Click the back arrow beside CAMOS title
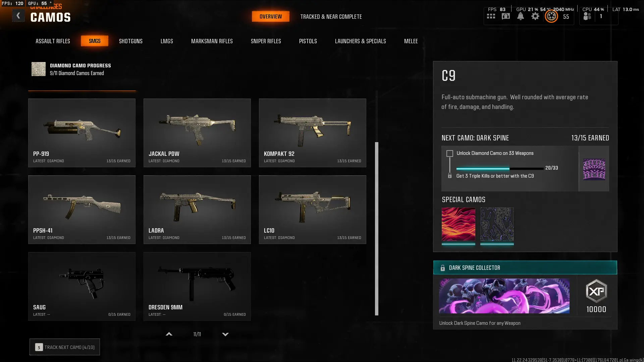 coord(18,15)
